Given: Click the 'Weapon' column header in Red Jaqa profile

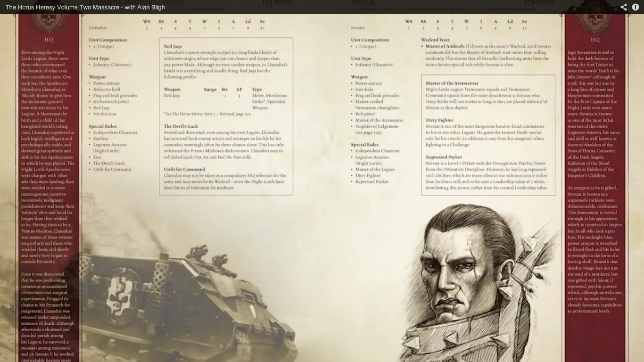Looking at the screenshot, I should tap(172, 89).
